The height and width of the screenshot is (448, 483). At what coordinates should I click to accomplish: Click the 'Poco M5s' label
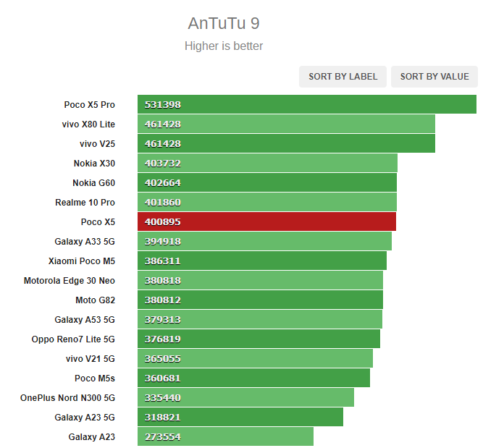click(x=95, y=379)
